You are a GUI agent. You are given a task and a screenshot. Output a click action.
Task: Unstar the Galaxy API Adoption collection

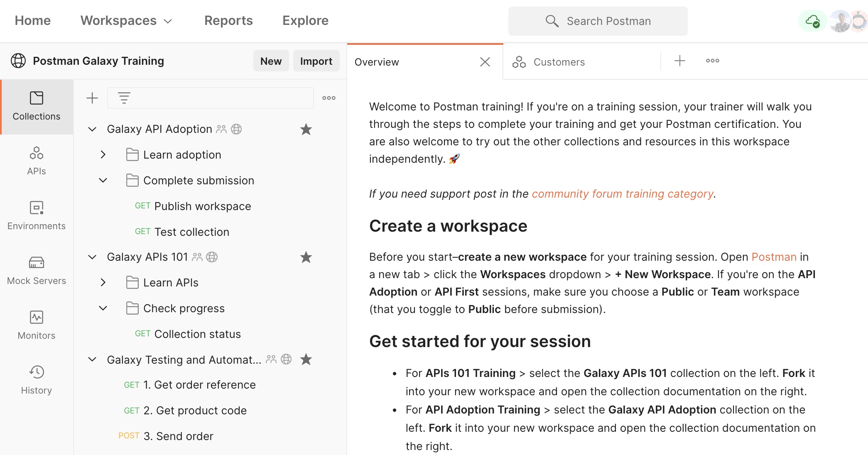[306, 129]
